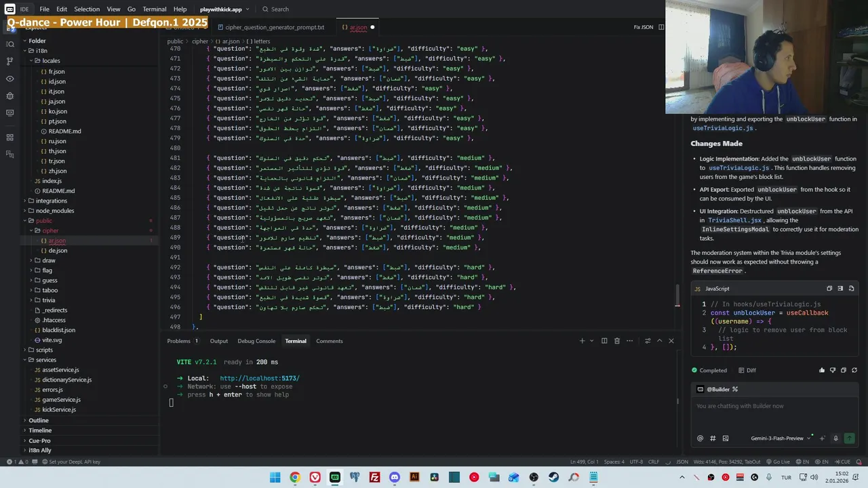The image size is (868, 488).
Task: Open localhost:5173 link in terminal
Action: pyautogui.click(x=260, y=378)
